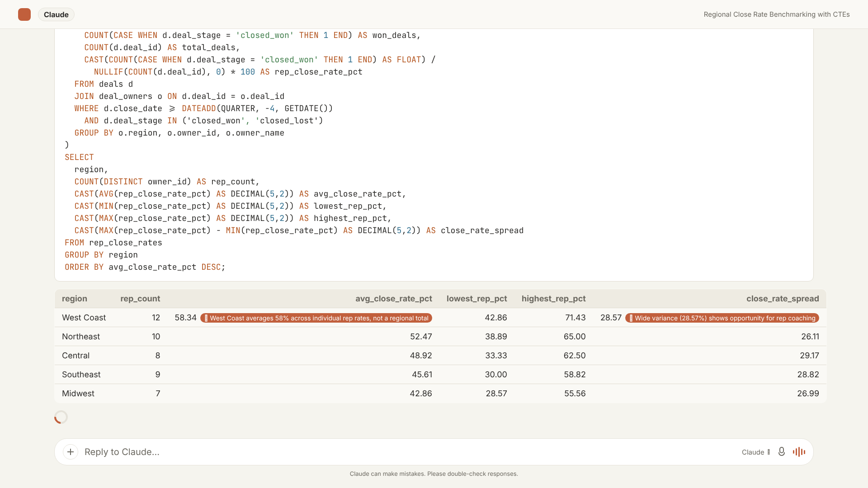
Task: Click the highest_rep_pct column header
Action: [553, 299]
